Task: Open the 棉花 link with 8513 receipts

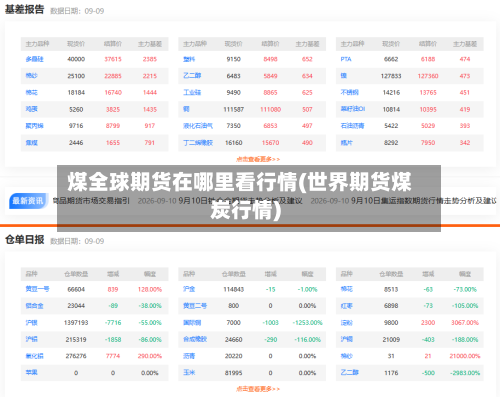Action: click(347, 289)
